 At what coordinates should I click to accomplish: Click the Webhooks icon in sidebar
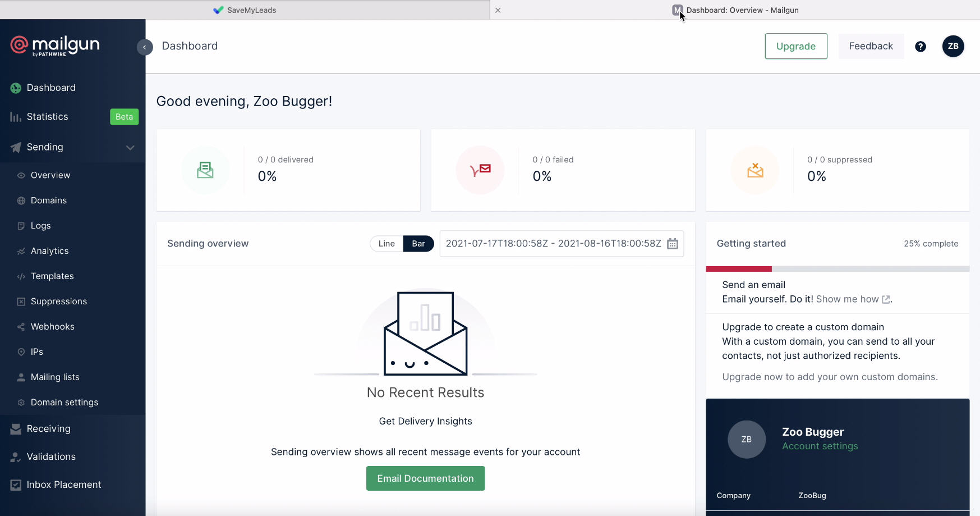click(21, 327)
